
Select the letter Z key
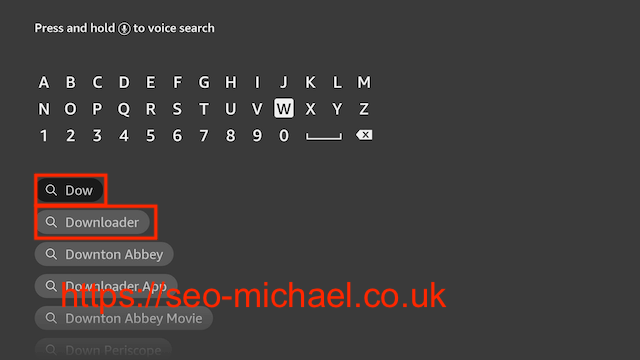coord(364,109)
